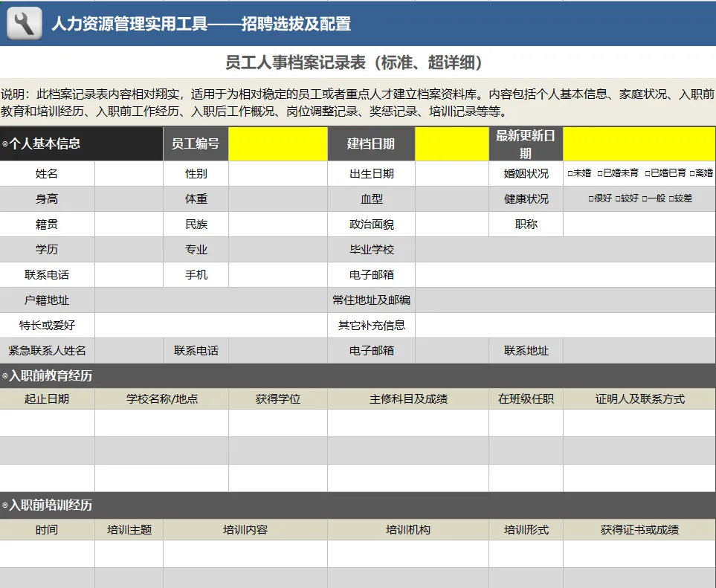Click the 时间 column header
Viewport: 716px width, 588px height.
tap(47, 529)
